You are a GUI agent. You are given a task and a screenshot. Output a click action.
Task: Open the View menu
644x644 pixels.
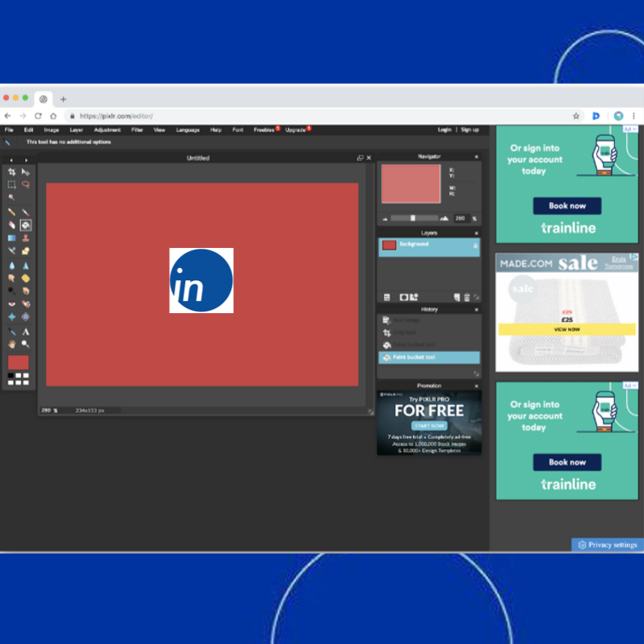tap(159, 130)
